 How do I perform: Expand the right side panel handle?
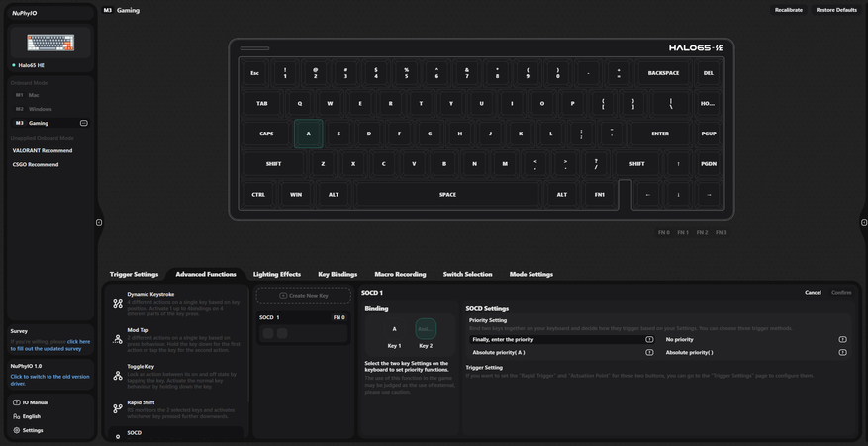click(x=864, y=223)
